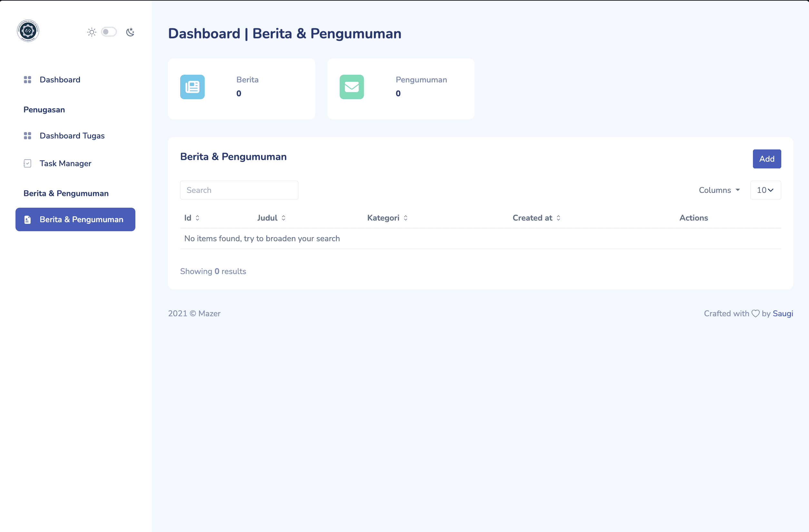Click the Task Manager checklist icon
Screen dimensions: 809x532
pyautogui.click(x=27, y=163)
